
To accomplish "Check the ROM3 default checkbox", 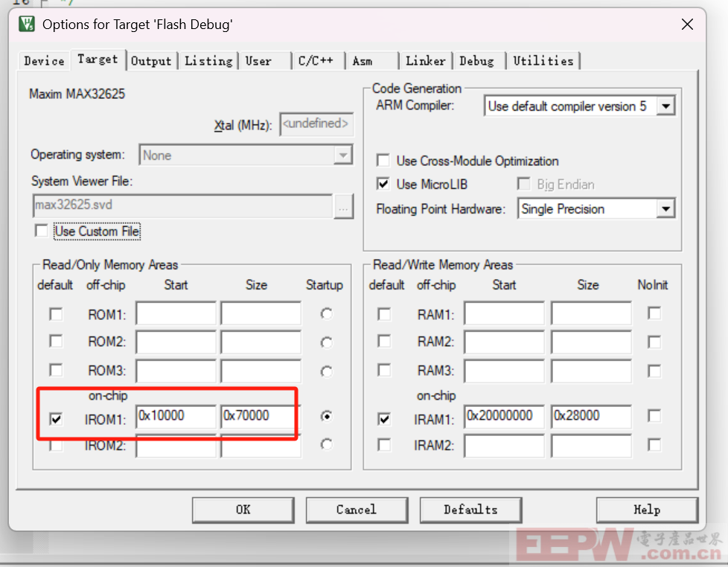I will pyautogui.click(x=56, y=371).
